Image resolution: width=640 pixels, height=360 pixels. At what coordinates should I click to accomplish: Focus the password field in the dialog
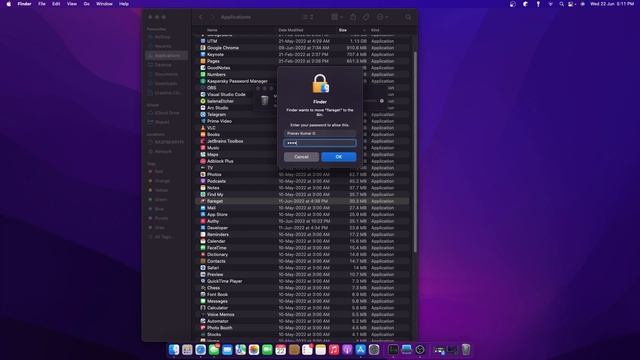coord(320,143)
